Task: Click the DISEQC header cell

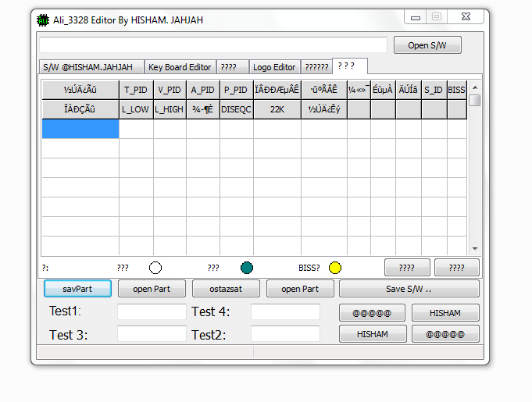Action: (236, 109)
